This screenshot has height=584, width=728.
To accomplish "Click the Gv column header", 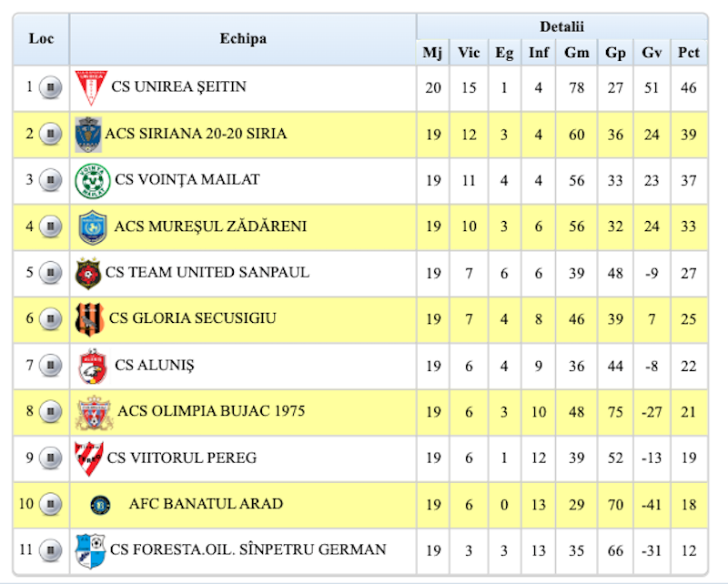I will tap(652, 53).
